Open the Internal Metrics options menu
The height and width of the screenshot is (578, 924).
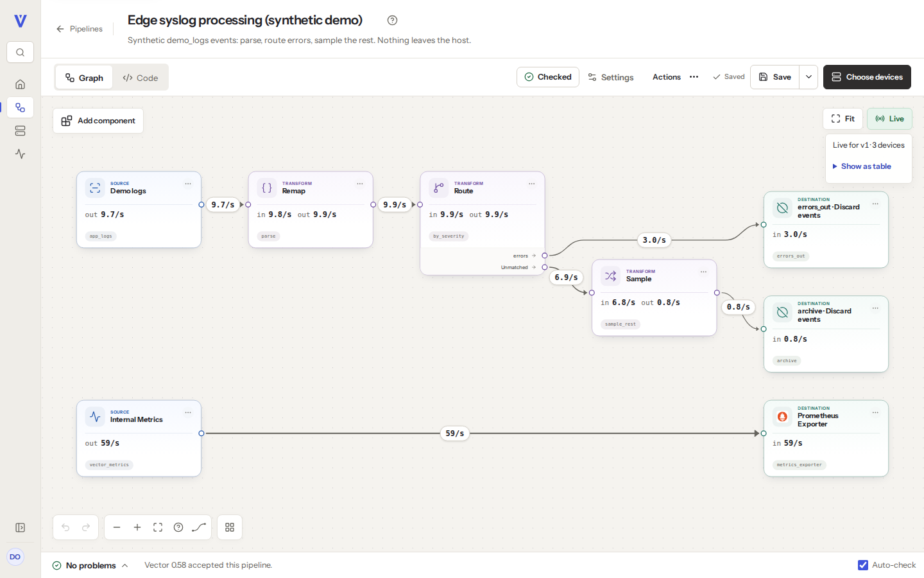pos(188,412)
